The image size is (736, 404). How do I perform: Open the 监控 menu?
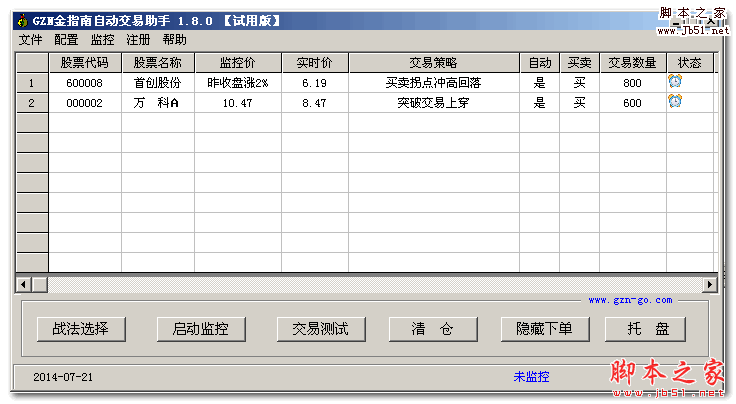pos(102,40)
